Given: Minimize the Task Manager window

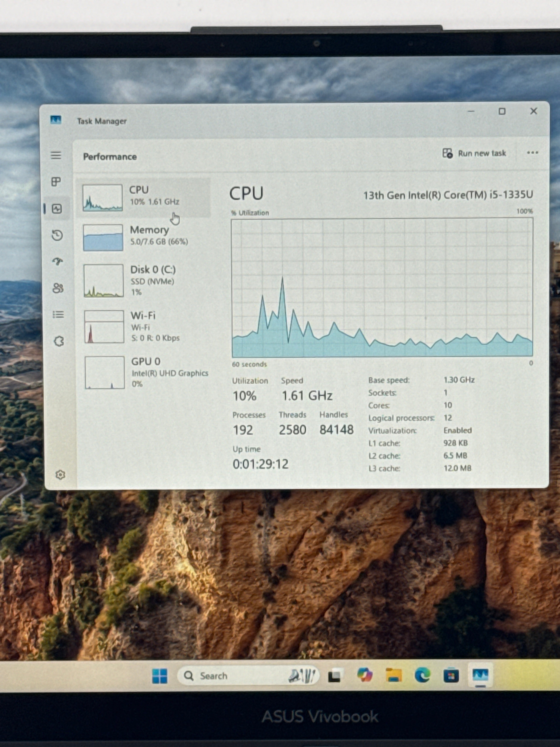Looking at the screenshot, I should 471,112.
